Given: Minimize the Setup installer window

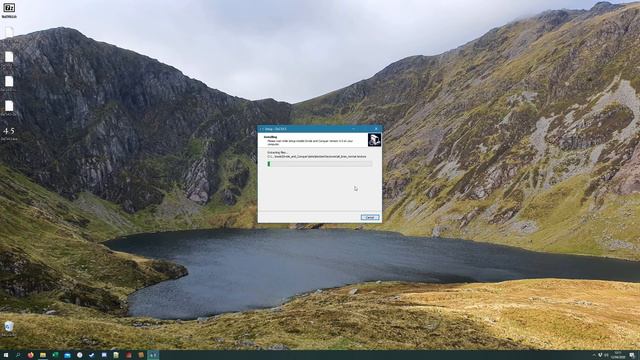Looking at the screenshot, I should coord(353,129).
